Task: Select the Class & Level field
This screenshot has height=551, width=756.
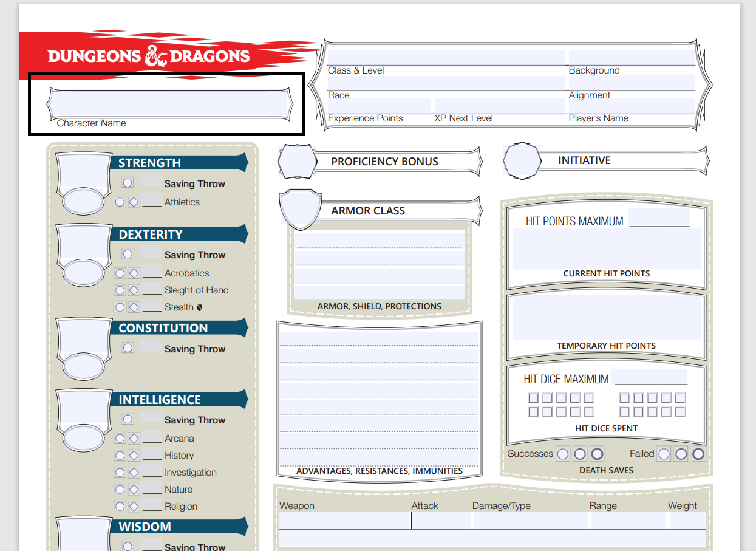Action: pos(446,58)
